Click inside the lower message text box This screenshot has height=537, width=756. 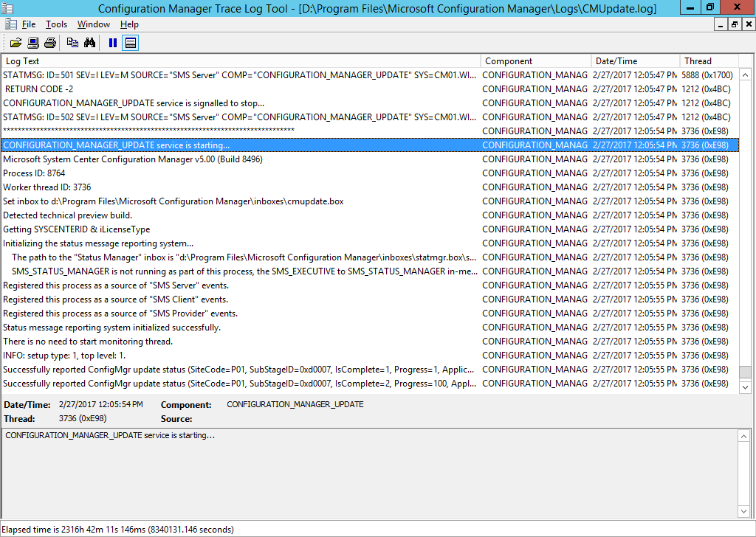click(369, 474)
